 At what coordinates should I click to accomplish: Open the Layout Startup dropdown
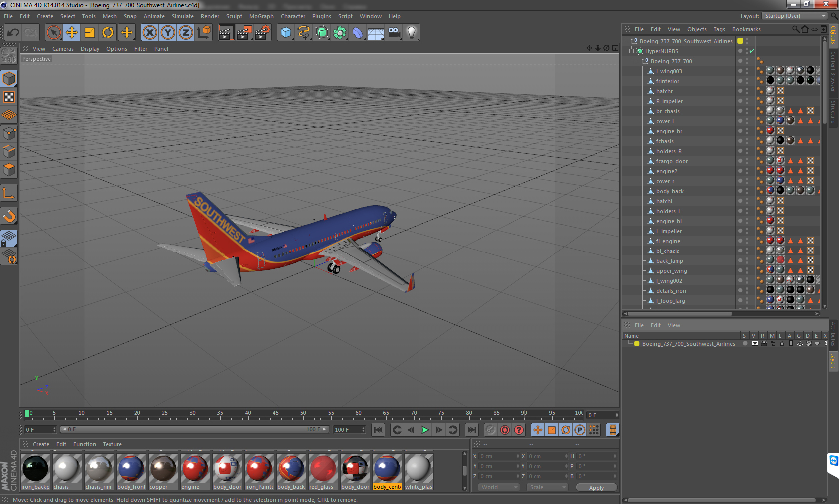point(795,16)
